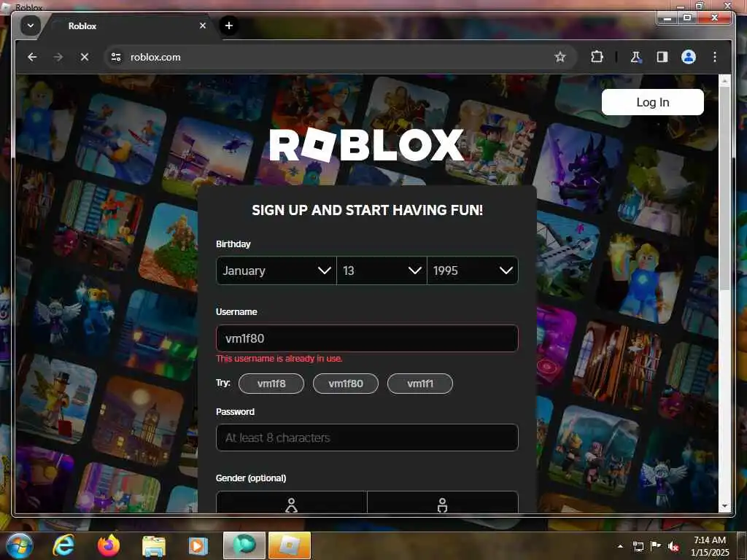747x560 pixels.
Task: Click the page vertical scrollbar thumb
Action: (724, 188)
